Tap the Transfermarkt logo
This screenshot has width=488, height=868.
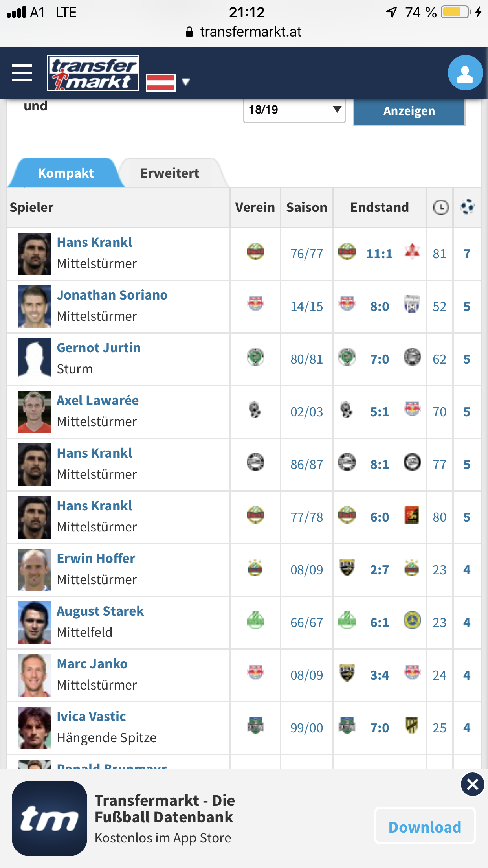point(93,73)
